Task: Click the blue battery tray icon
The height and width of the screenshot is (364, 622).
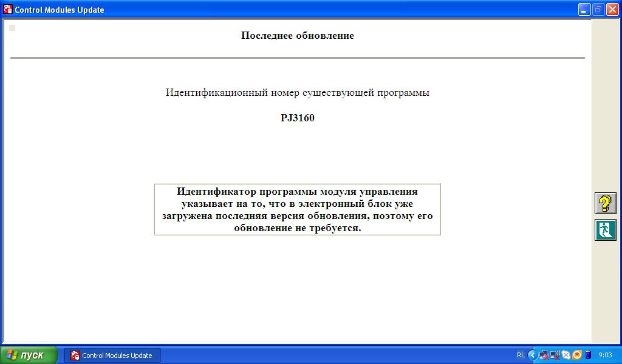Action: click(x=587, y=355)
